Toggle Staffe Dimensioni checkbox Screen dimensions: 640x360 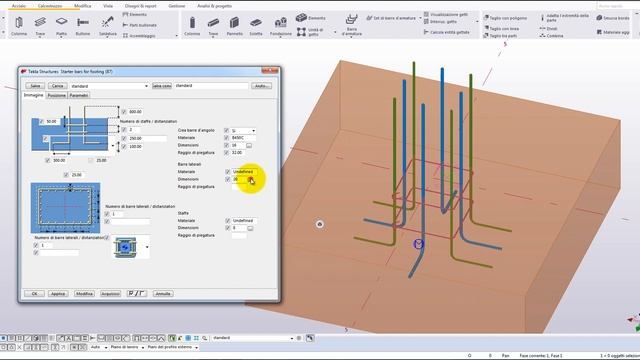click(228, 228)
